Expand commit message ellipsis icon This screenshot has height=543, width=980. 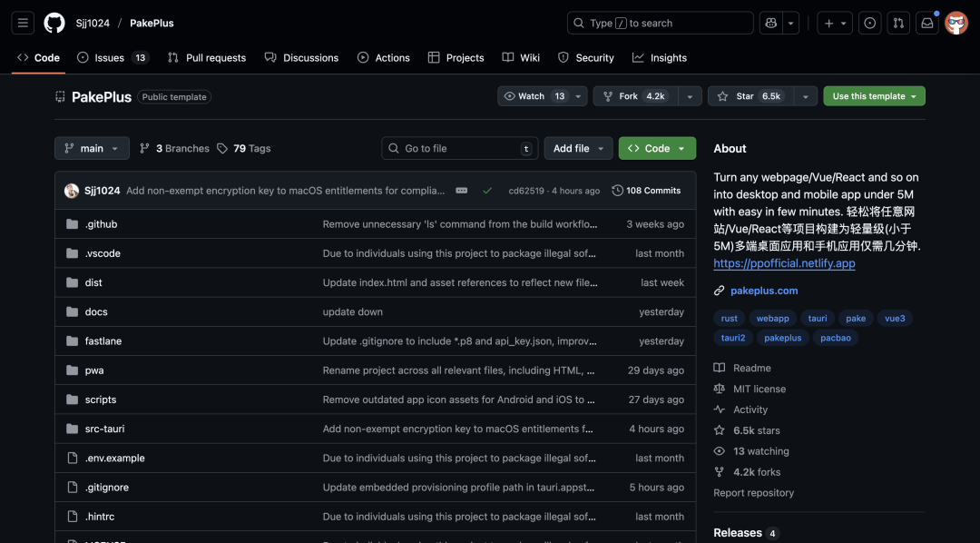coord(461,191)
